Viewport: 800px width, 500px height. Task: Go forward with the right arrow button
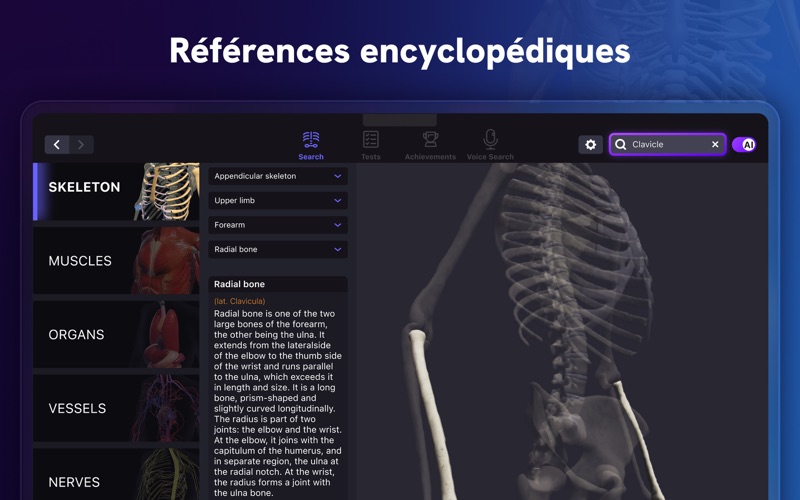coord(82,144)
